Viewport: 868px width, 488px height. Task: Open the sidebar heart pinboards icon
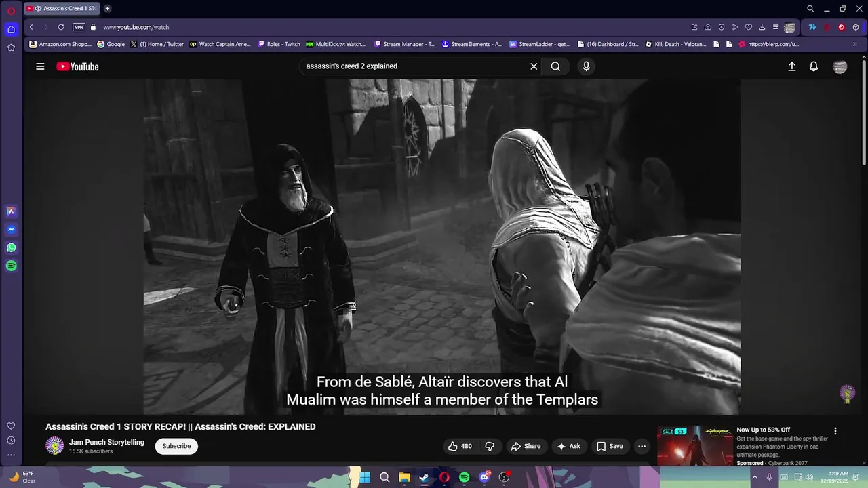(x=11, y=426)
